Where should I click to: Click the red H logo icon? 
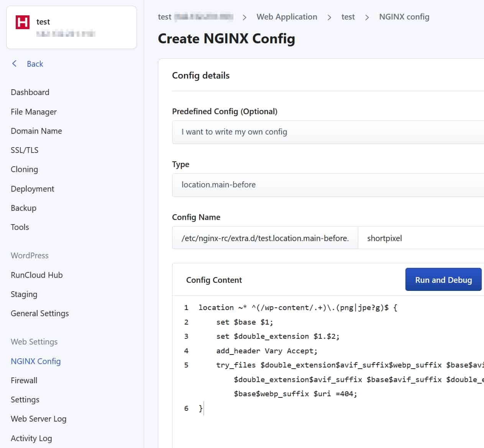pos(22,22)
